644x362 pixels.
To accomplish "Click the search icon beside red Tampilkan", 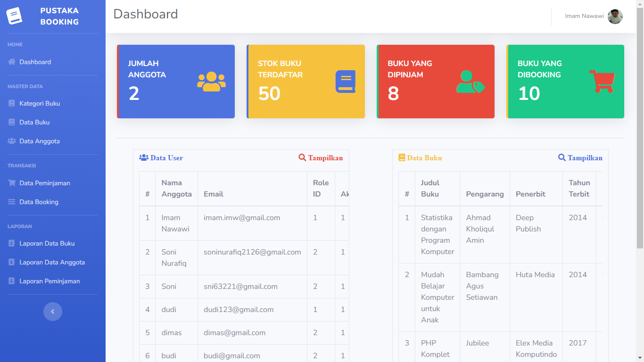I will [302, 157].
